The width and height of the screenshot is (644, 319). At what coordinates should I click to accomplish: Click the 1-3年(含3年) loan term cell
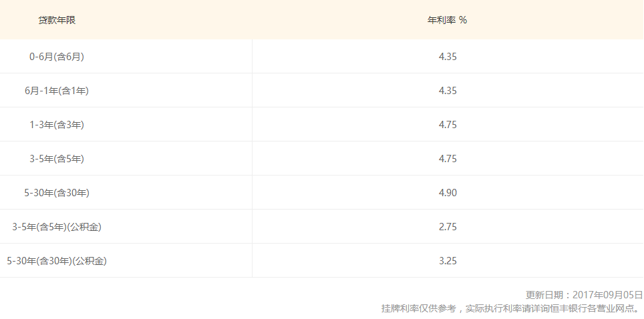[57, 125]
